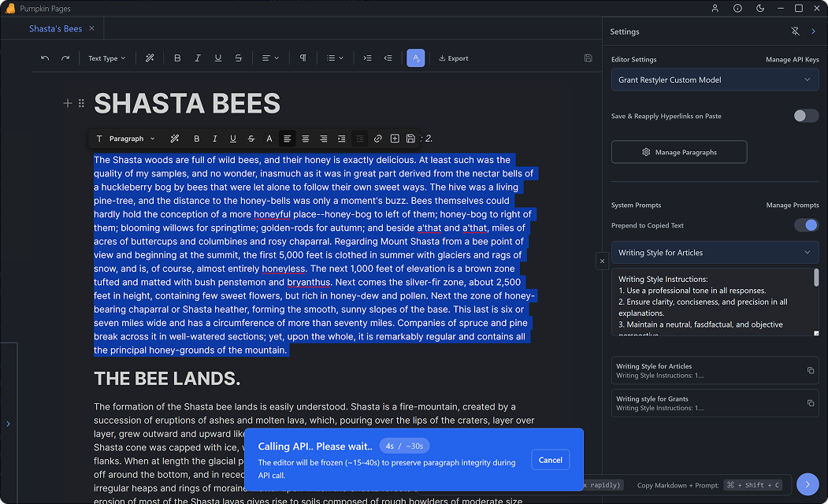Open the Writing Style for Articles dropdown
The image size is (828, 504).
point(715,253)
